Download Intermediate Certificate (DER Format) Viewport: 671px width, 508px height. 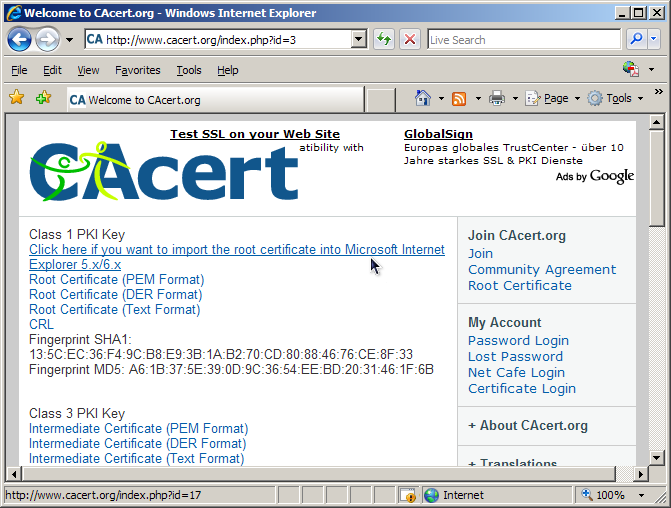(x=137, y=443)
